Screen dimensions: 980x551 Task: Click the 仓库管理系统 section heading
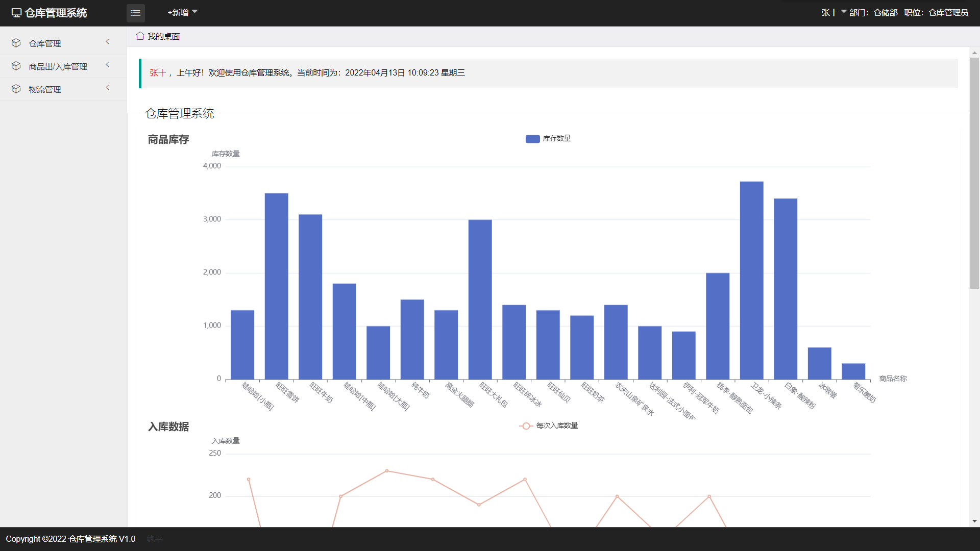[x=180, y=113]
